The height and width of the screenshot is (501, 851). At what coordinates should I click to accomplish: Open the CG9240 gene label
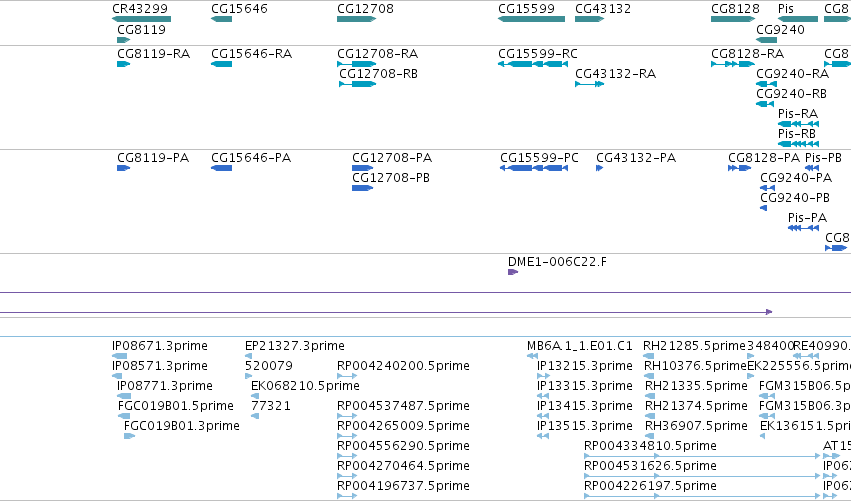(x=780, y=29)
